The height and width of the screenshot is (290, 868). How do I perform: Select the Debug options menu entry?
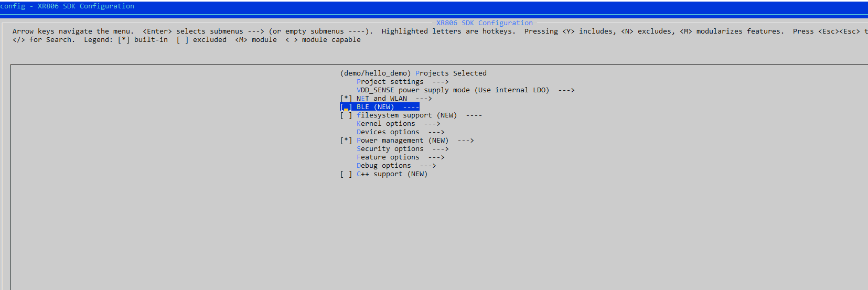click(x=384, y=166)
